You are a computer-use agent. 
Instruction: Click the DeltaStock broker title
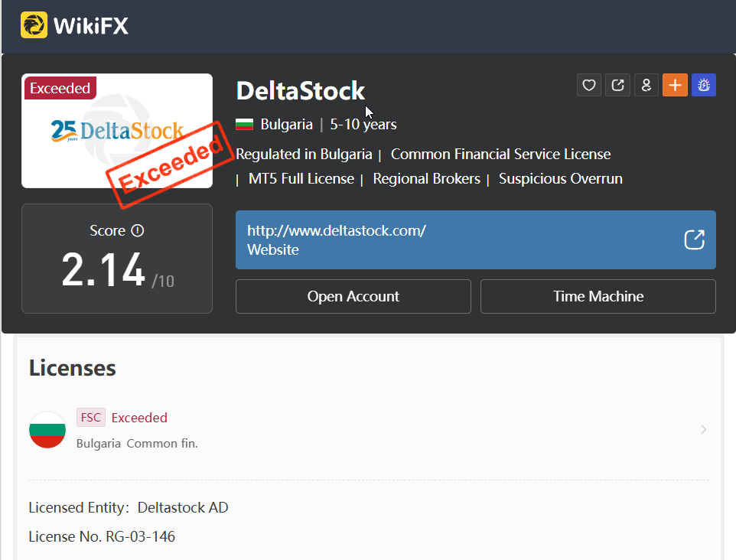click(x=301, y=90)
